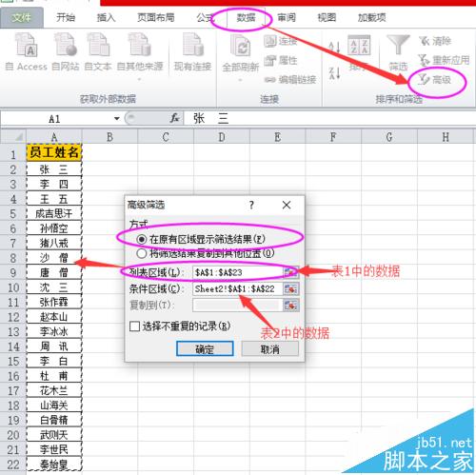Image resolution: width=476 pixels, height=475 pixels.
Task: Click cell containing 白骨精
Action: [x=54, y=420]
